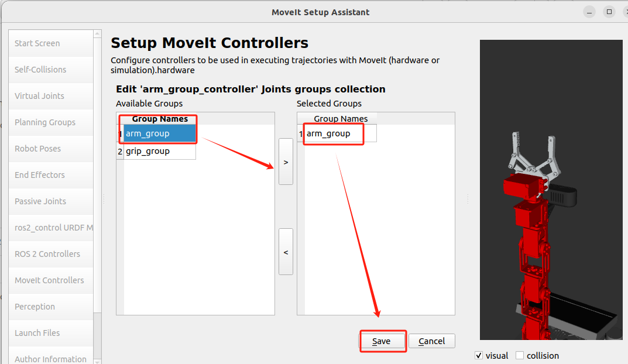Open the Author Information step
Image resolution: width=628 pixels, height=364 pixels.
point(51,356)
